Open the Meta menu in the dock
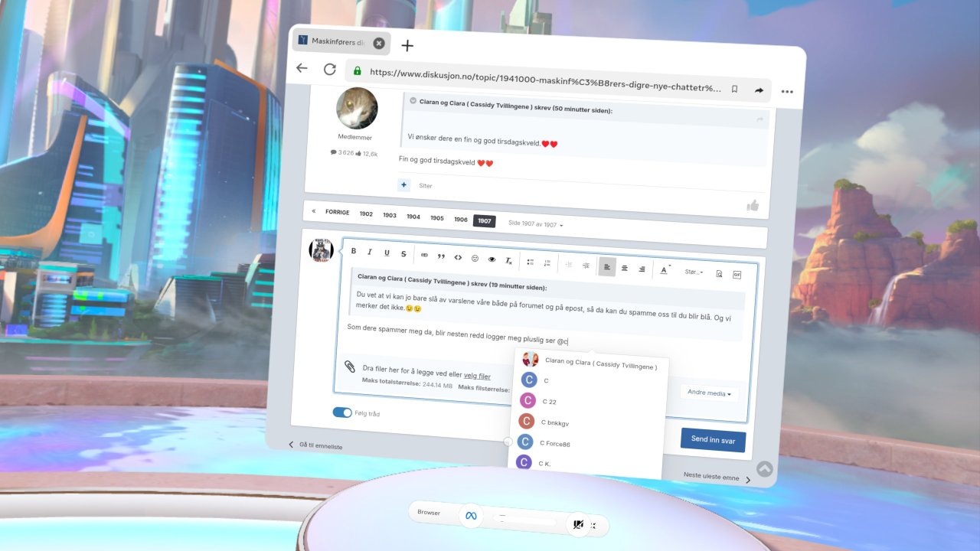Screen dimensions: 980x551 (x=471, y=516)
